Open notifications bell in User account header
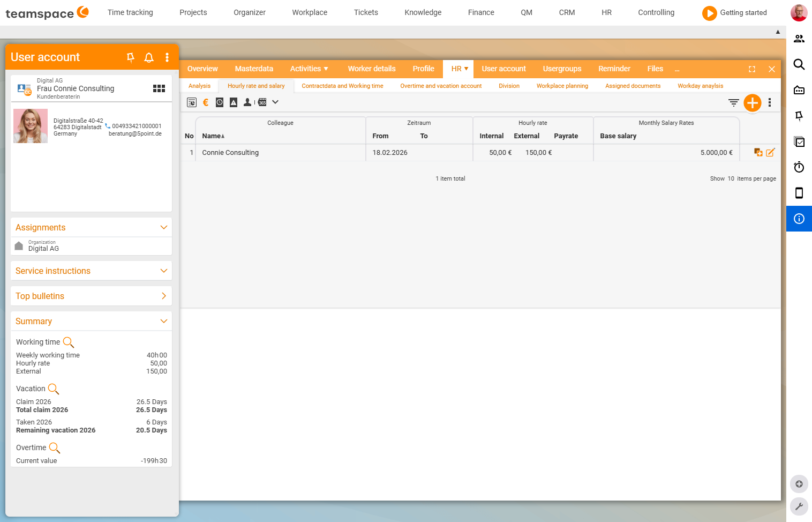 coord(149,57)
